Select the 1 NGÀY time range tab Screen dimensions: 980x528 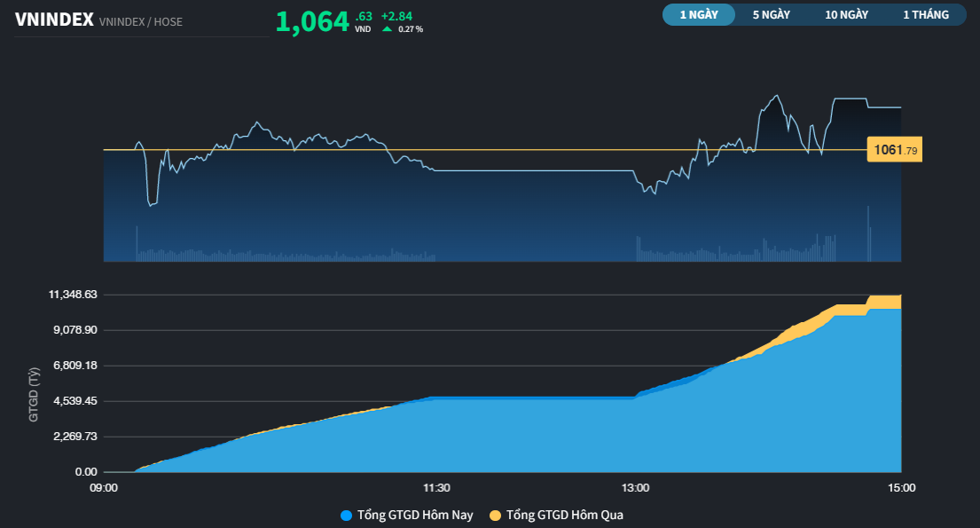pos(698,14)
